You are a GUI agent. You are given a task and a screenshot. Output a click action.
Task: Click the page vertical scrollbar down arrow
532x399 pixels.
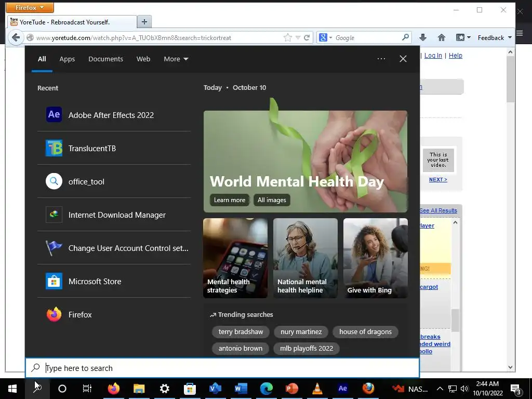point(510,367)
